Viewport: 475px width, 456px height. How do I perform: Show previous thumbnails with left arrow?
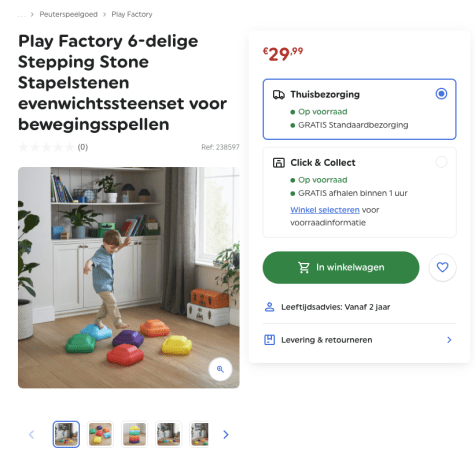[32, 434]
